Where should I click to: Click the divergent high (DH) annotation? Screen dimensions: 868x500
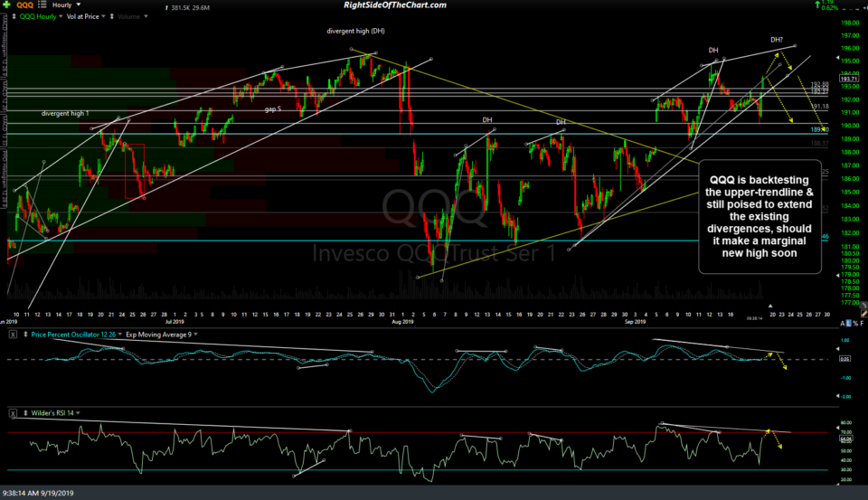(x=355, y=31)
